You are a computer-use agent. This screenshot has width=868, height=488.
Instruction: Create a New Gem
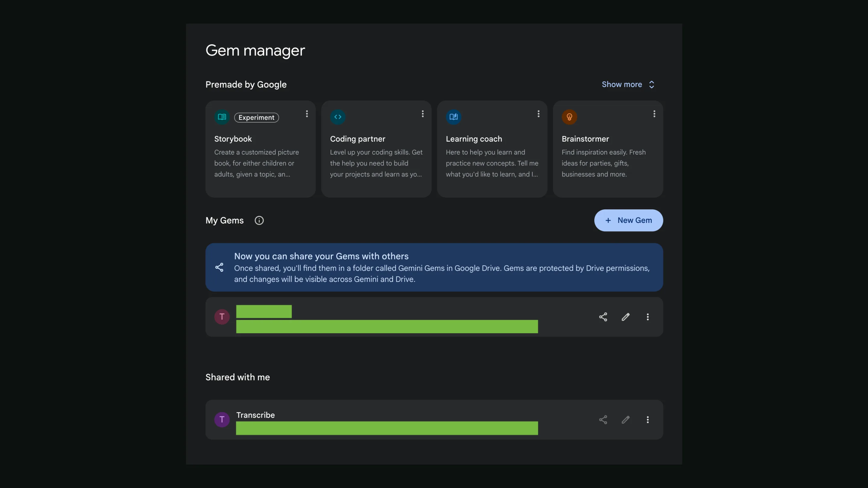pyautogui.click(x=629, y=220)
